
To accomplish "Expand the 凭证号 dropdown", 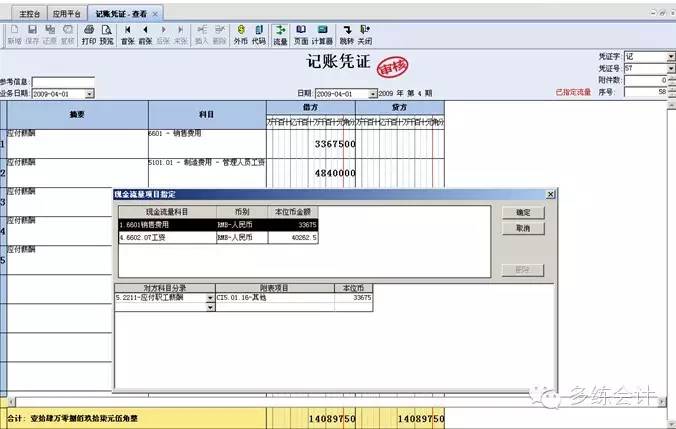I will (671, 69).
